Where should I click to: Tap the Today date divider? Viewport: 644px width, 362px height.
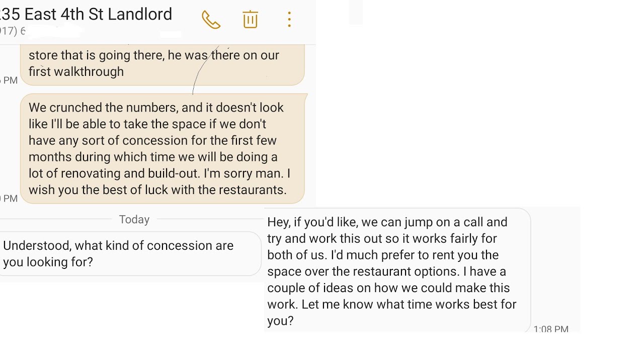coord(134,219)
